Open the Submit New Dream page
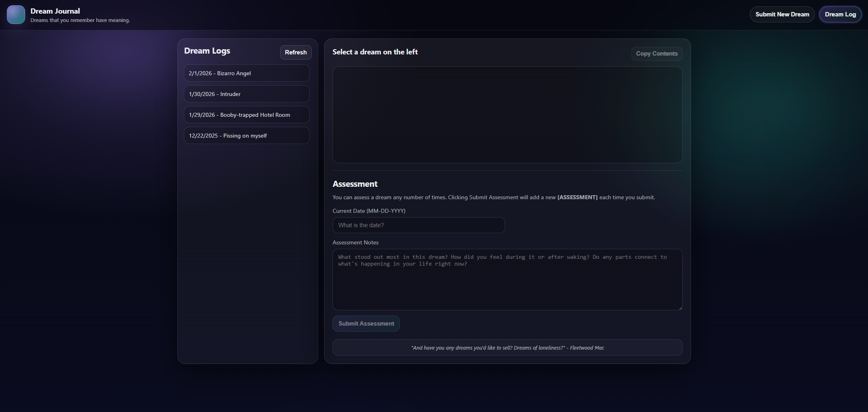Screen dimensions: 868x412 point(782,14)
